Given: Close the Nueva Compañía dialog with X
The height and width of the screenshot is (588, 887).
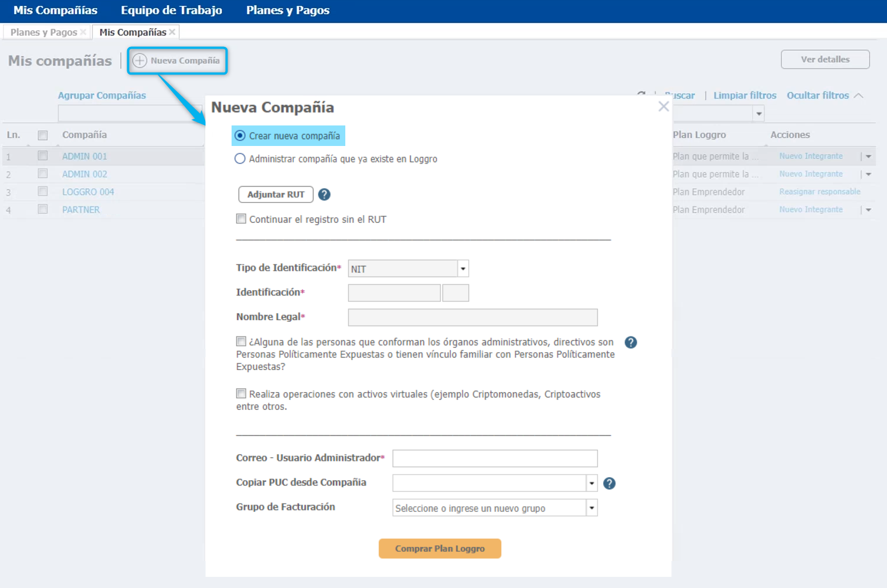Looking at the screenshot, I should 663,107.
